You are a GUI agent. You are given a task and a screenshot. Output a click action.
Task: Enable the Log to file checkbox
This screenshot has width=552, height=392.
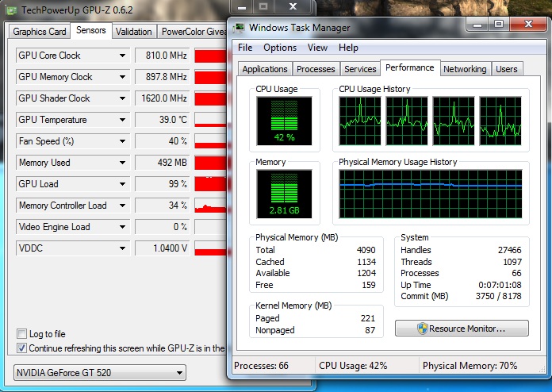22,333
